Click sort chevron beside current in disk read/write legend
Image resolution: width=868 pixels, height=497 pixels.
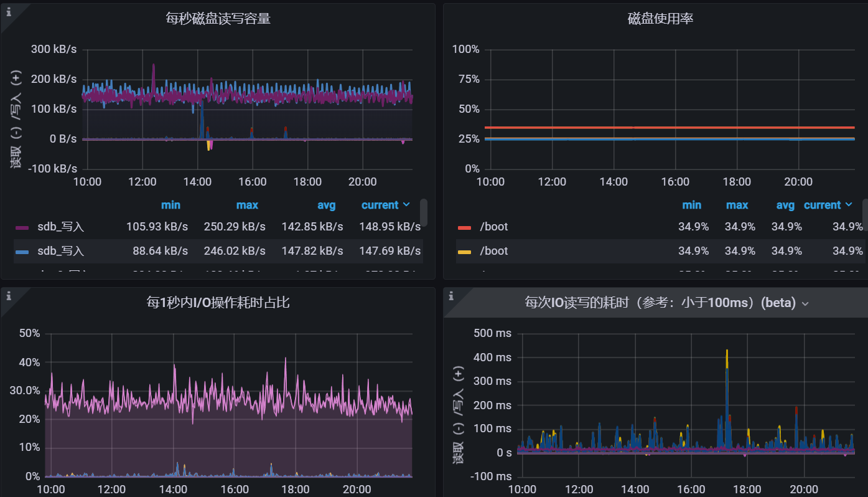407,205
